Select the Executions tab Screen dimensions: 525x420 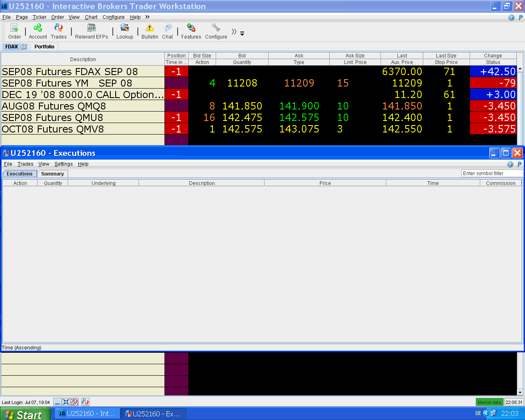click(x=20, y=174)
